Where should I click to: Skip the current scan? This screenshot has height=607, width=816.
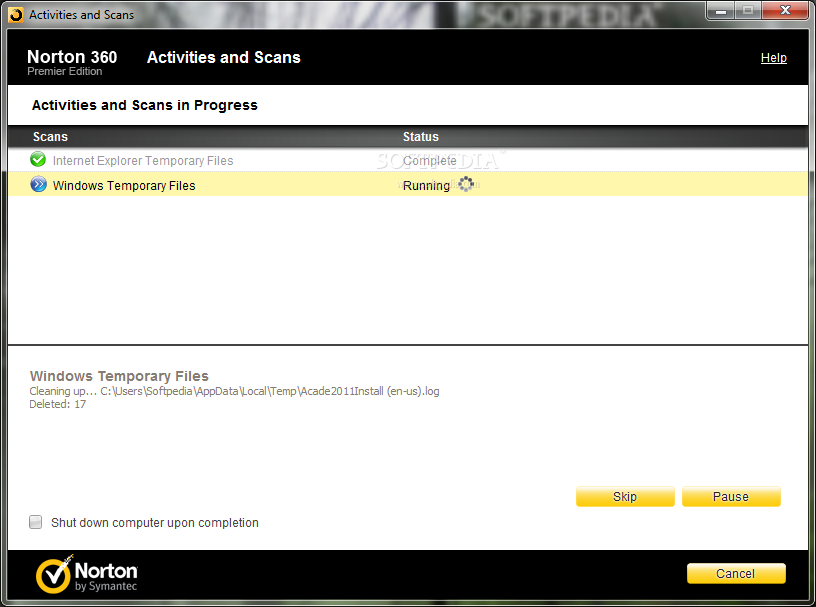click(x=625, y=497)
